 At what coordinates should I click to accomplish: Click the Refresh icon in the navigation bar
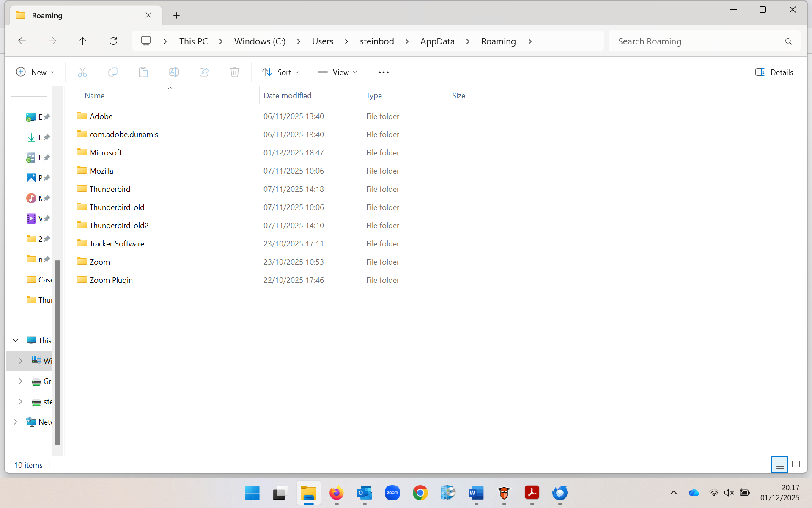[x=113, y=41]
